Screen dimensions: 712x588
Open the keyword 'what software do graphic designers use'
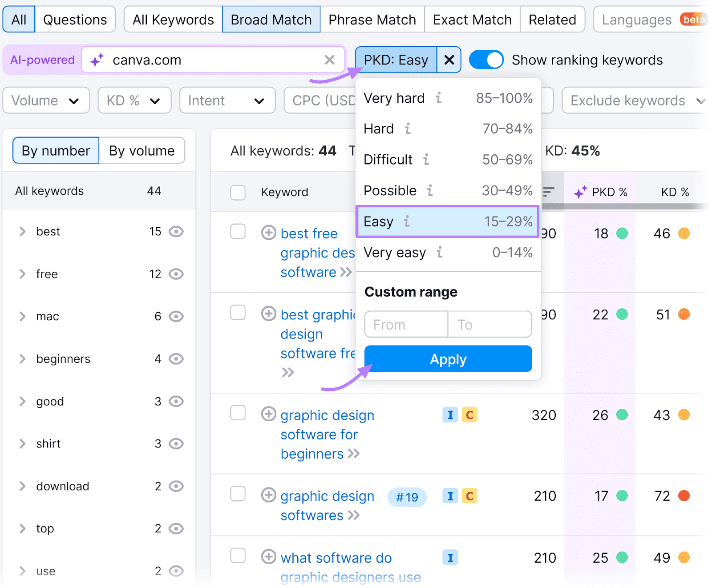tap(336, 557)
